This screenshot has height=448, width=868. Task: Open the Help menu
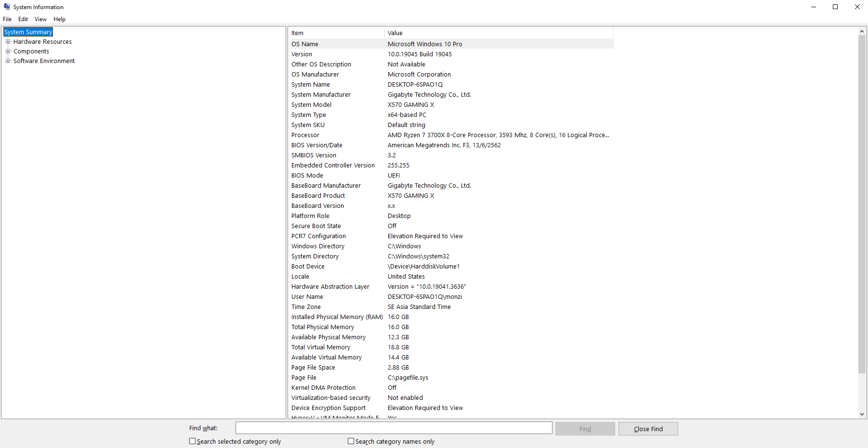(59, 19)
